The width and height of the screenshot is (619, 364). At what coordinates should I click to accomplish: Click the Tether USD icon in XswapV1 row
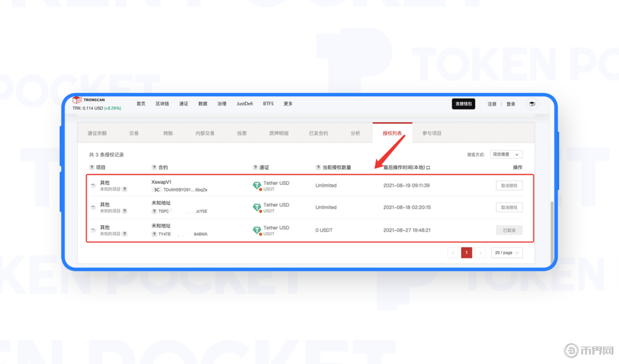(257, 186)
